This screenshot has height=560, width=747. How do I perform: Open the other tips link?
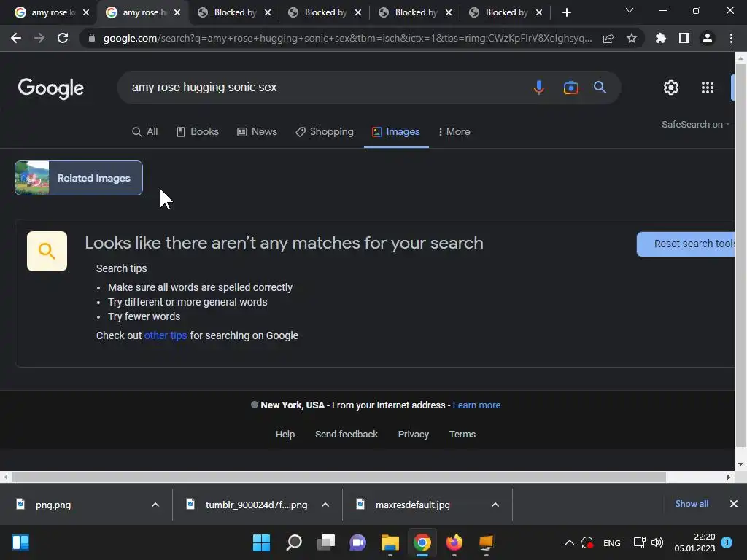[166, 335]
